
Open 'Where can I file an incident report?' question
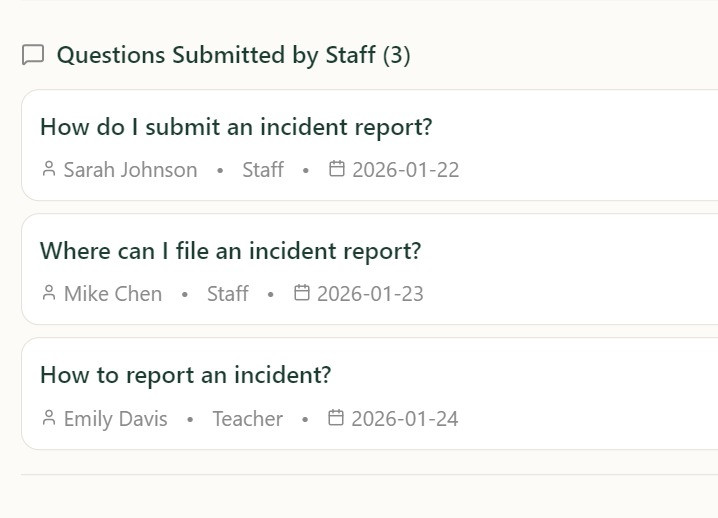click(x=230, y=251)
